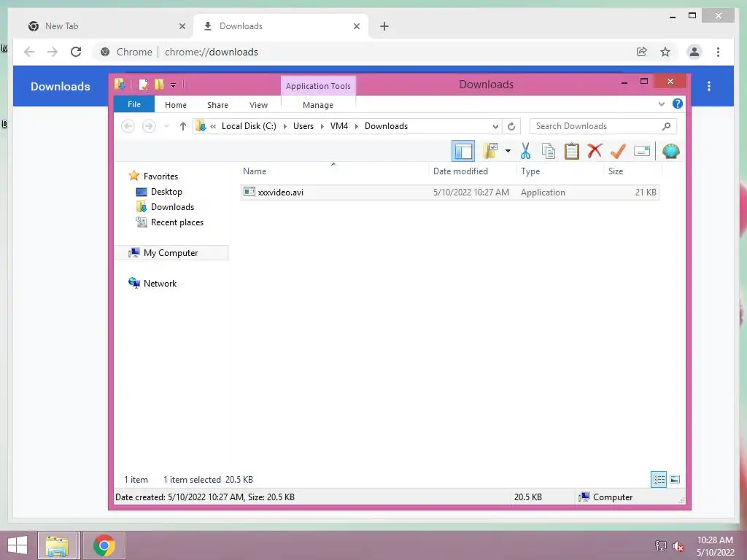Image resolution: width=747 pixels, height=560 pixels.
Task: Click Explorer Back arrow button
Action: click(128, 126)
